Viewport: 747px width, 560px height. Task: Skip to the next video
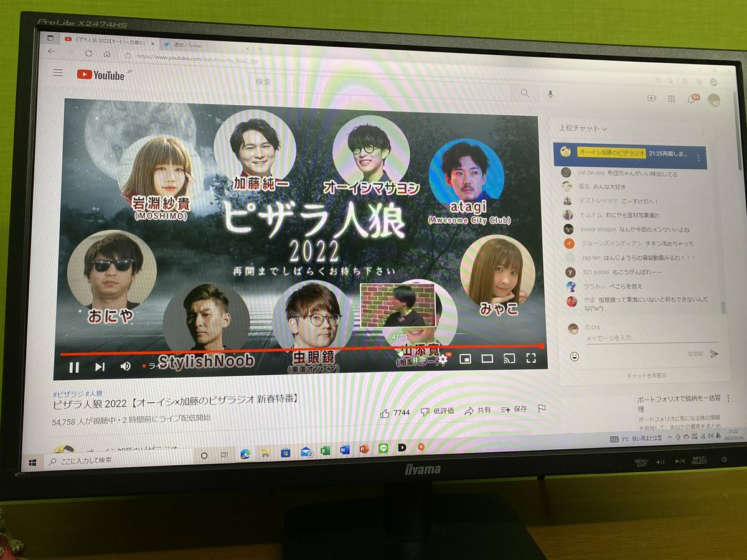100,366
